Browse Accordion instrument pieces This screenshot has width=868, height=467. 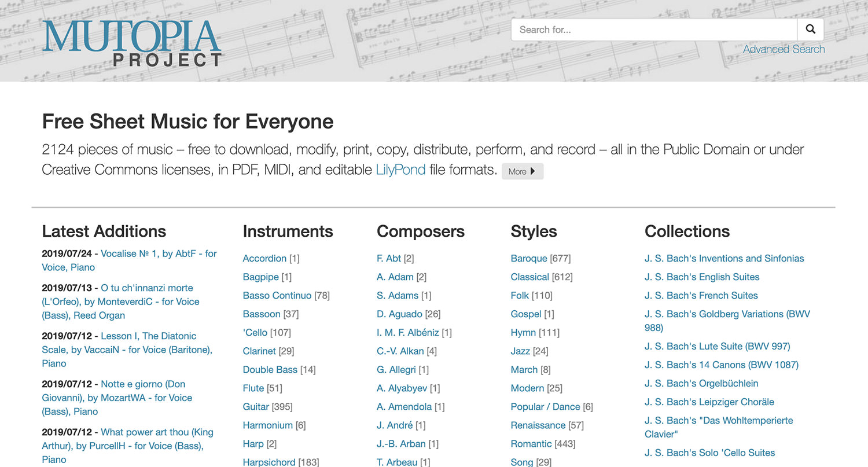pyautogui.click(x=264, y=259)
